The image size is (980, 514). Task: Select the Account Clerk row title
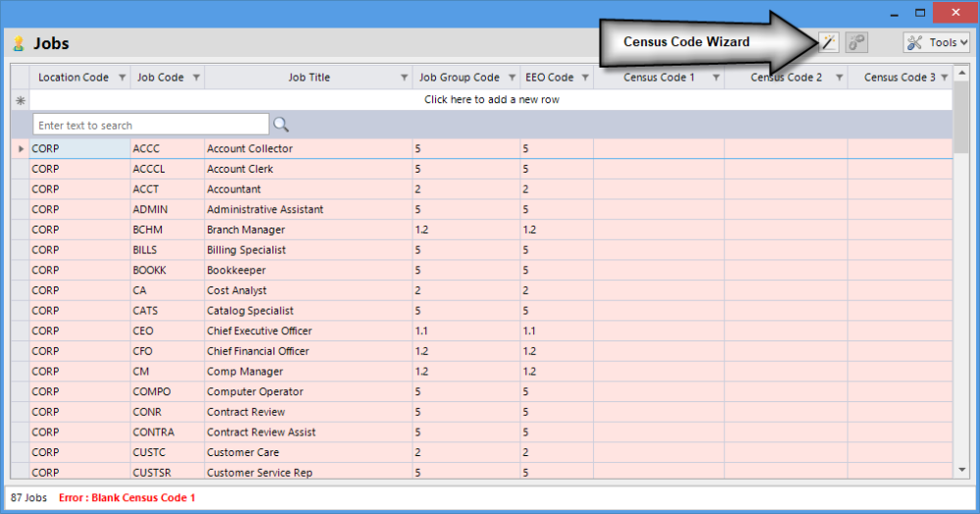(308, 169)
